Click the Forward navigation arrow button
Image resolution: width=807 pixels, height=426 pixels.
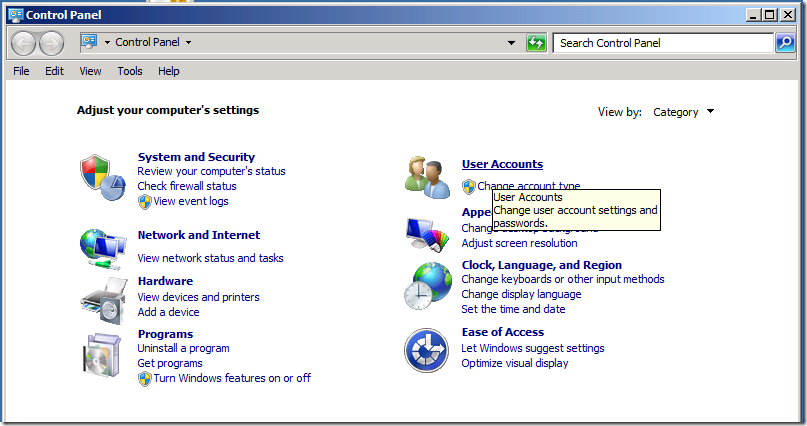click(52, 43)
